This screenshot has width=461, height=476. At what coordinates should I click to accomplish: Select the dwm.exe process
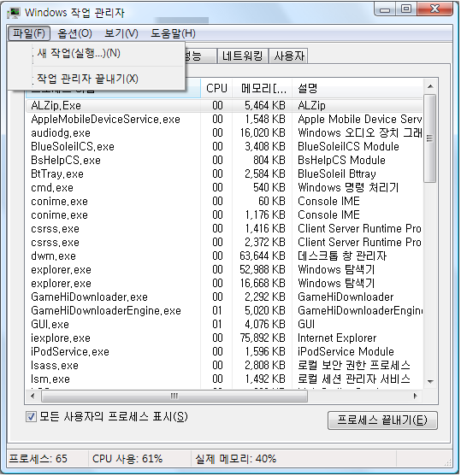[x=224, y=256]
